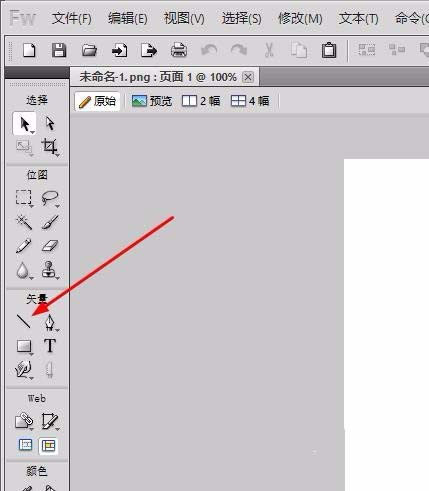Select the Magic Wand tool
The image size is (429, 491).
coord(24,222)
